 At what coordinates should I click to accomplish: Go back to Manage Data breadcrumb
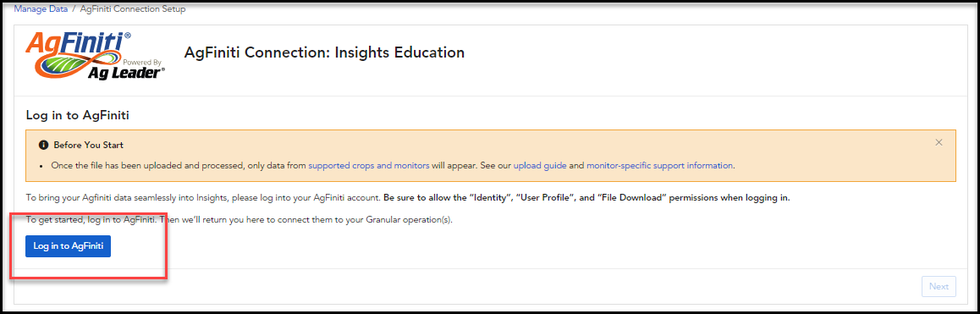pyautogui.click(x=41, y=9)
